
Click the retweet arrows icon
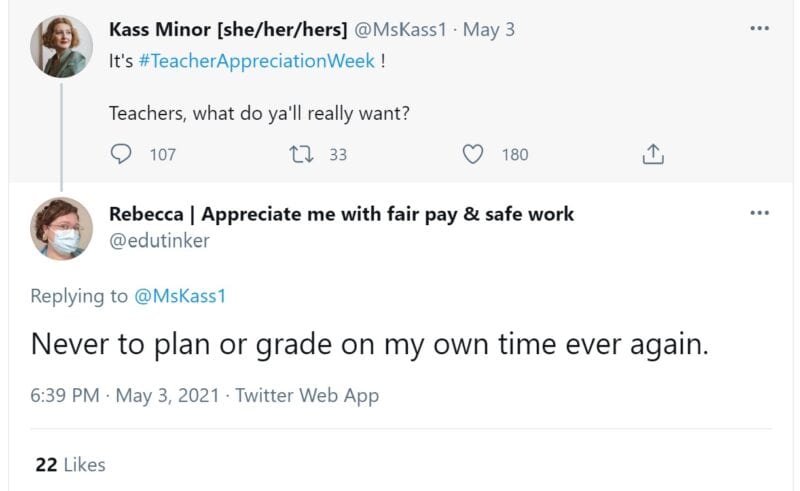pos(298,155)
